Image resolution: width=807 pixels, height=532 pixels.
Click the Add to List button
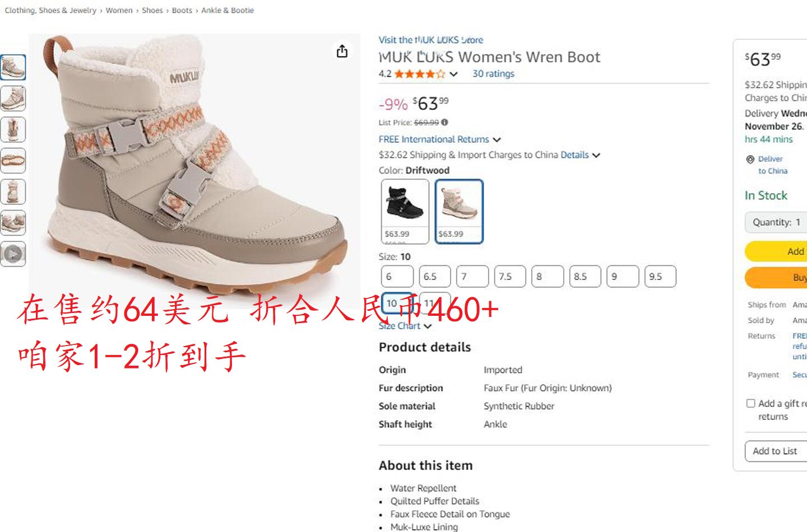pyautogui.click(x=776, y=451)
